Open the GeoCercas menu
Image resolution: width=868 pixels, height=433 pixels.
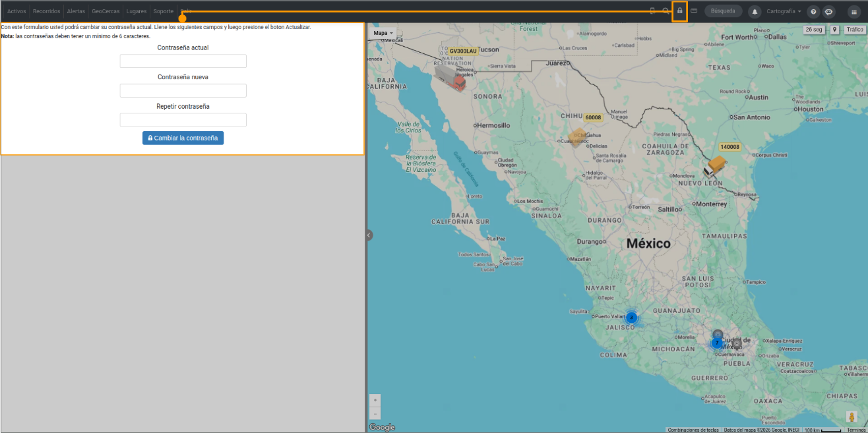[106, 11]
